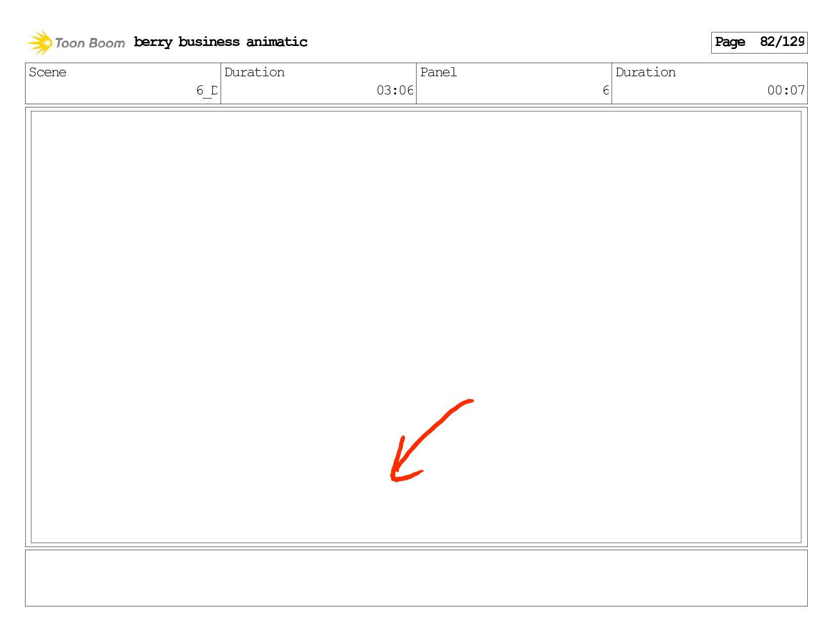Click the Toon Boom logo icon

[40, 42]
